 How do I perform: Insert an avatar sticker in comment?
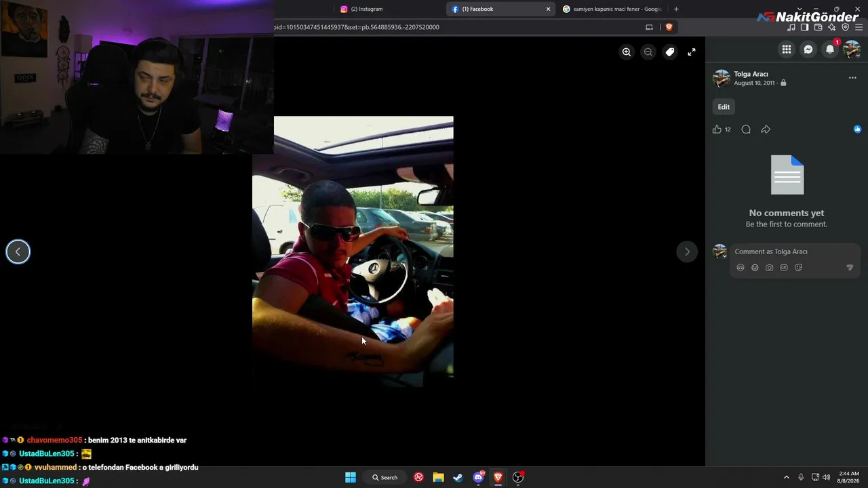[741, 268]
